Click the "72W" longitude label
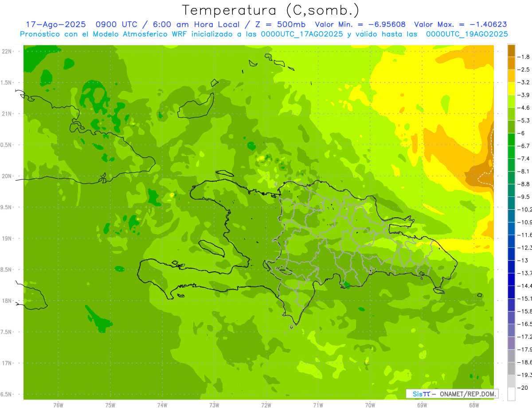Screen dimensions: 532x411 [266, 405]
